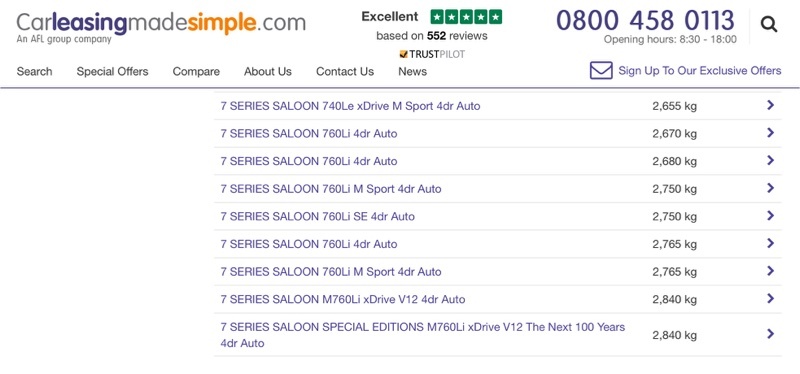Click Sign Up To Our Exclusive Offers
Image resolution: width=800 pixels, height=374 pixels.
click(x=699, y=70)
